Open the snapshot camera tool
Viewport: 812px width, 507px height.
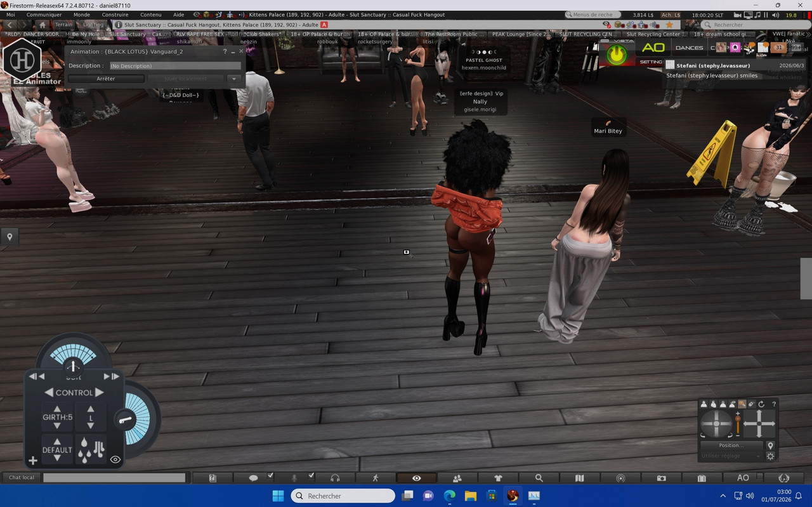tap(661, 478)
